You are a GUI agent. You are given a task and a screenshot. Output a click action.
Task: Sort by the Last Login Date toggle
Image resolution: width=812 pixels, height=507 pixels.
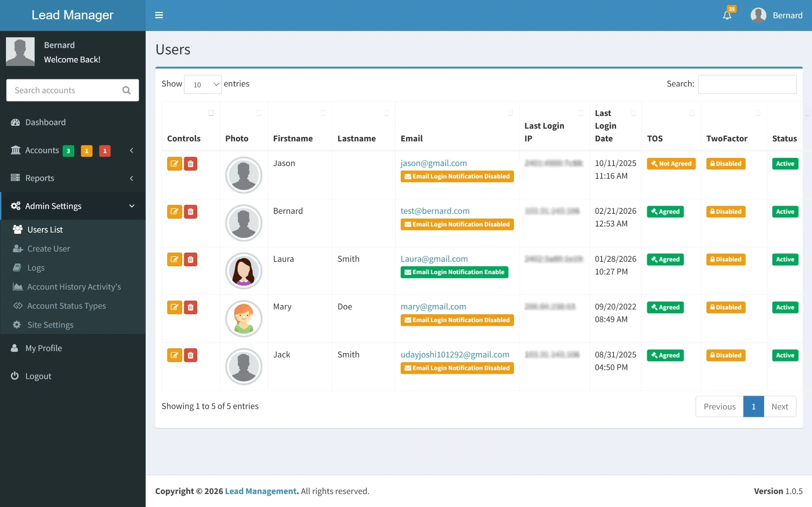click(x=633, y=113)
